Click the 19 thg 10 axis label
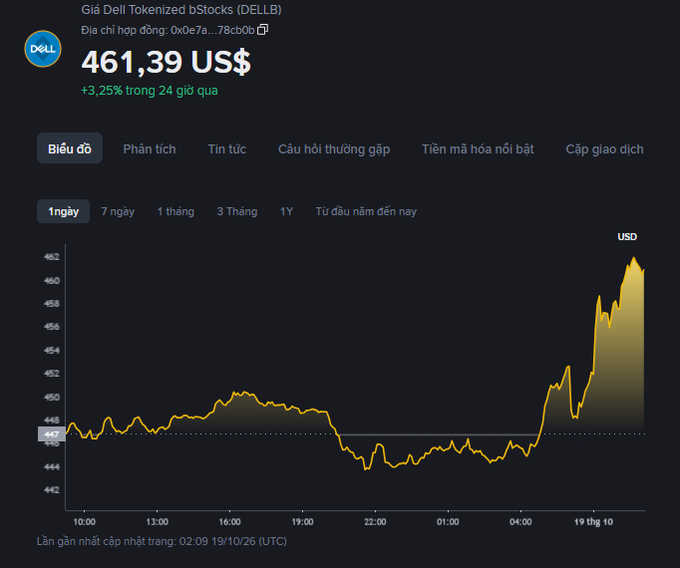680x568 pixels. tap(593, 522)
